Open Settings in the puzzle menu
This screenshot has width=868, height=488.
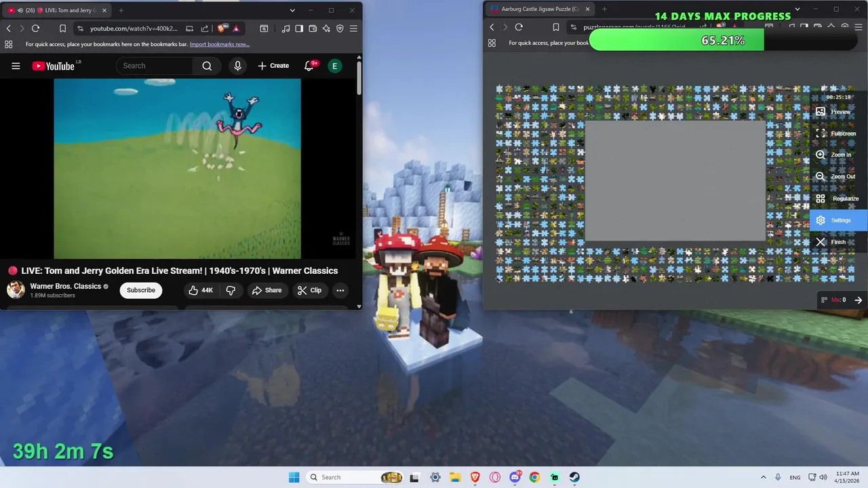point(839,220)
